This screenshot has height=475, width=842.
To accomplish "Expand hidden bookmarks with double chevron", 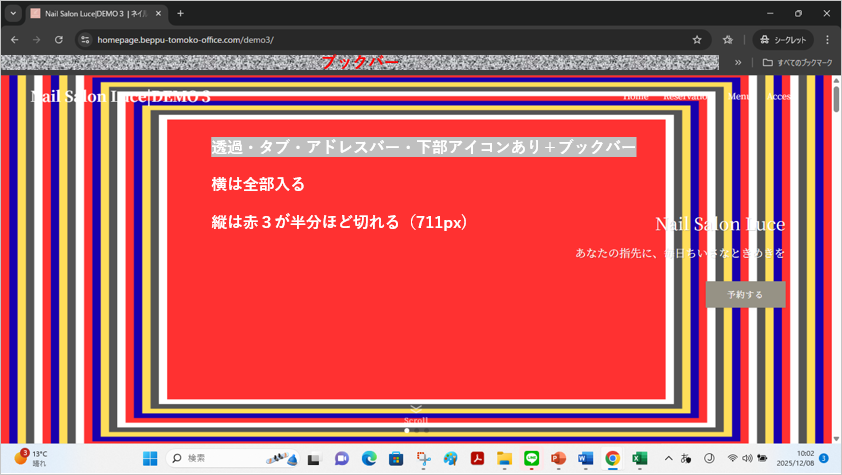I will tap(738, 62).
